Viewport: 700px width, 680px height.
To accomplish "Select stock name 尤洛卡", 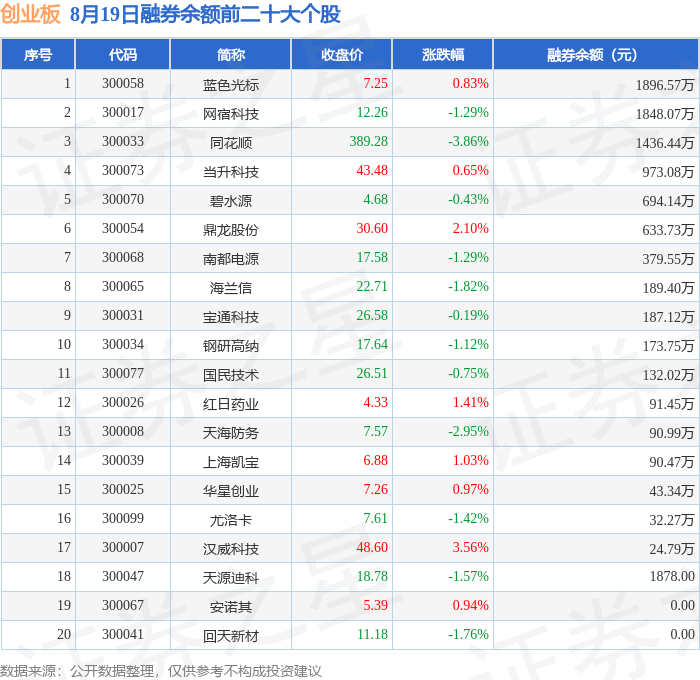I will point(231,520).
